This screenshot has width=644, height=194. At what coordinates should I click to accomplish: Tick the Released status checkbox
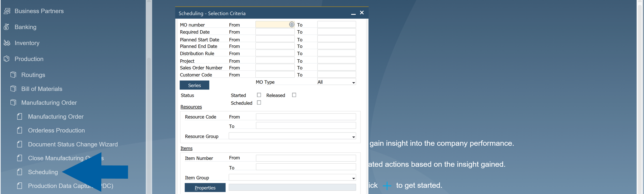tap(294, 95)
